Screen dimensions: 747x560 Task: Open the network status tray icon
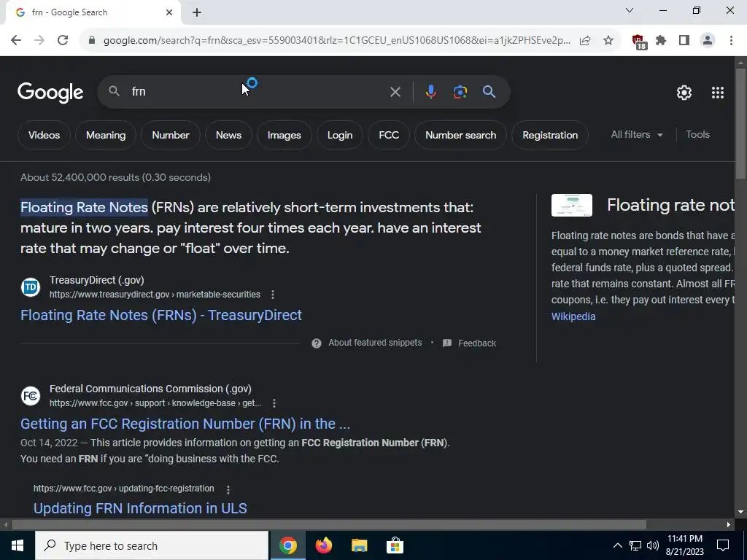(x=635, y=545)
